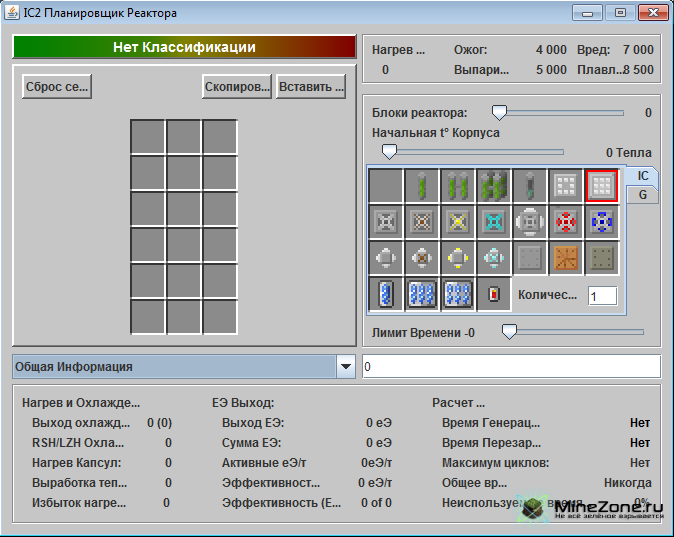Select the red condensator cell icon
This screenshot has height=537, width=674.
494,294
